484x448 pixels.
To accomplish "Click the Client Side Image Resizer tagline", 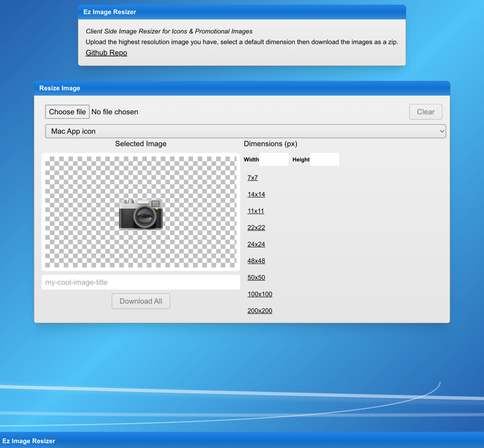I will coord(169,32).
